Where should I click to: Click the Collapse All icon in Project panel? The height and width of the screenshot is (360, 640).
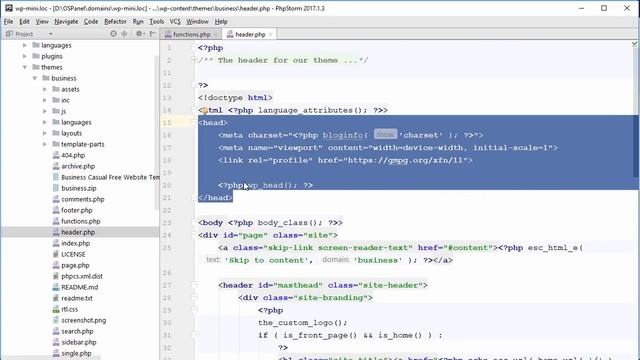click(124, 34)
